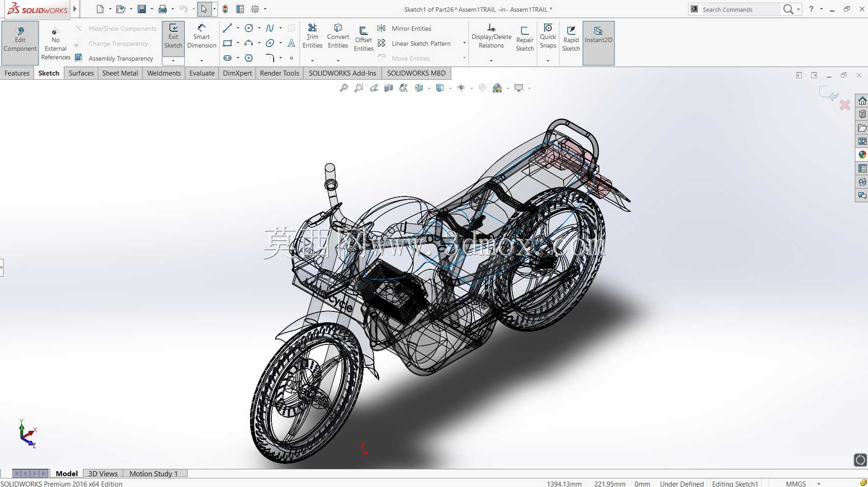Image resolution: width=868 pixels, height=487 pixels.
Task: Select the Straight Slot tool
Action: click(227, 58)
